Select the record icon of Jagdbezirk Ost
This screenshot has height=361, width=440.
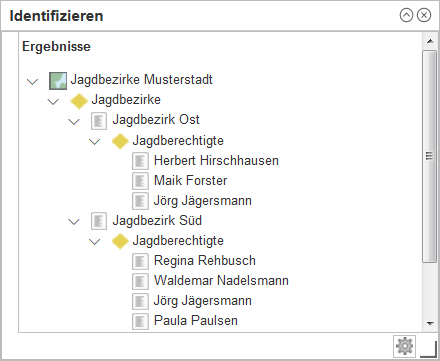tap(99, 121)
